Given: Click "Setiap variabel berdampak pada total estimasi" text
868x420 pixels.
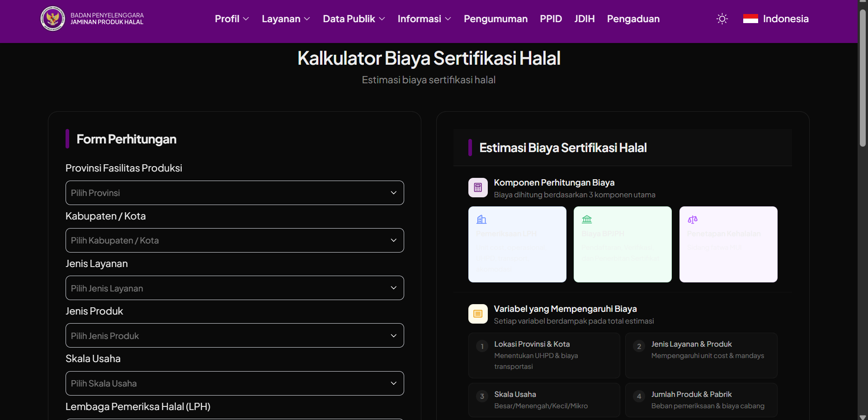Looking at the screenshot, I should point(574,321).
